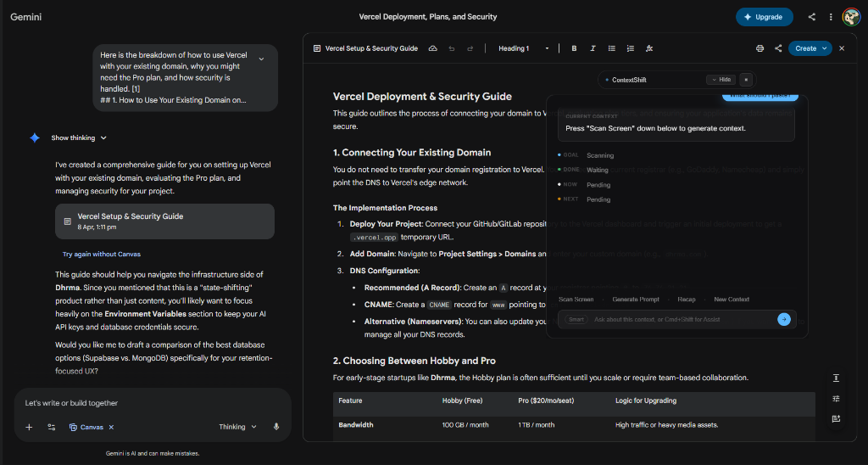The image size is (868, 465).
Task: Open the Thinking model dropdown
Action: [x=237, y=428]
